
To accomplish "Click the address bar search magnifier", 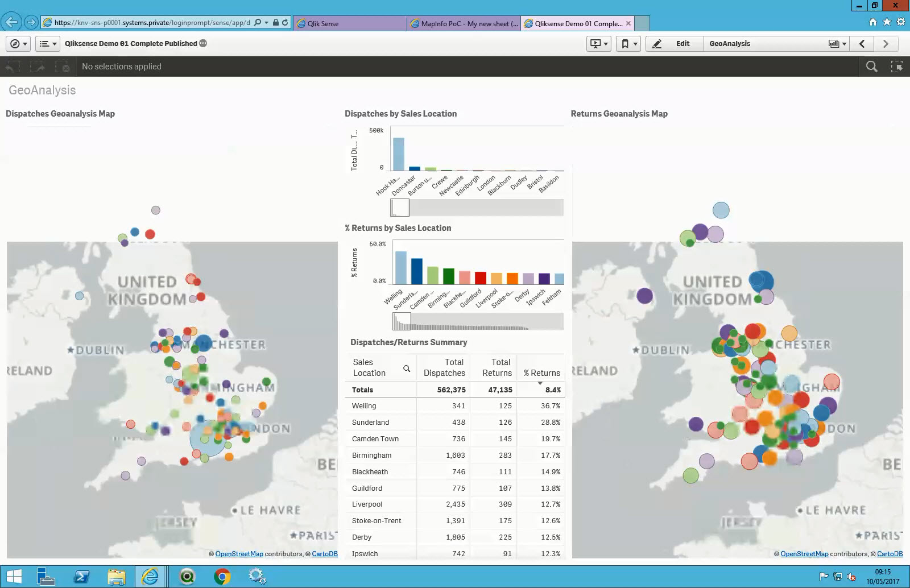I will tap(258, 23).
